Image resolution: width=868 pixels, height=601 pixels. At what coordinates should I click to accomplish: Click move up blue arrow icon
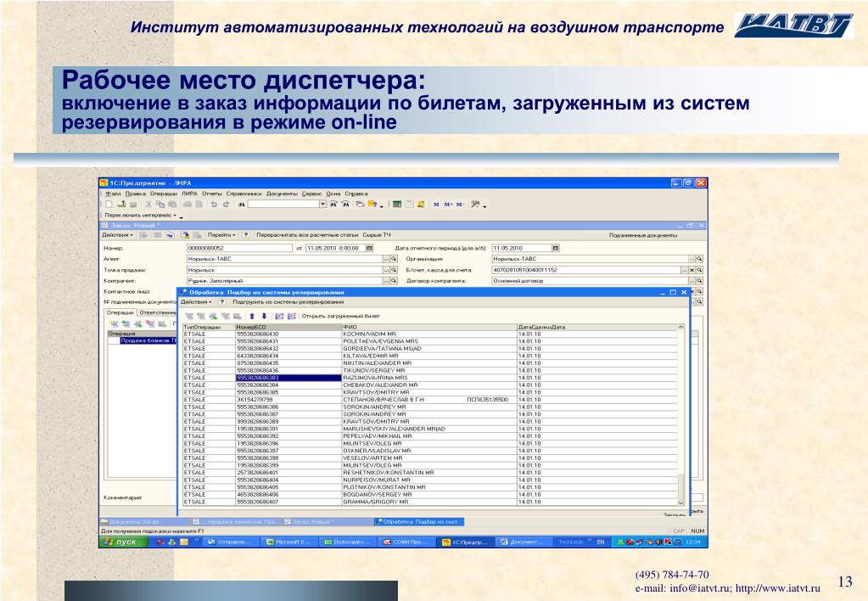click(x=252, y=317)
